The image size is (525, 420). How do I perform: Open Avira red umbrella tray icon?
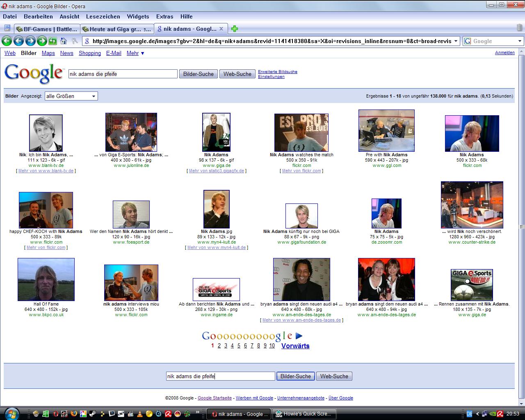(x=500, y=414)
